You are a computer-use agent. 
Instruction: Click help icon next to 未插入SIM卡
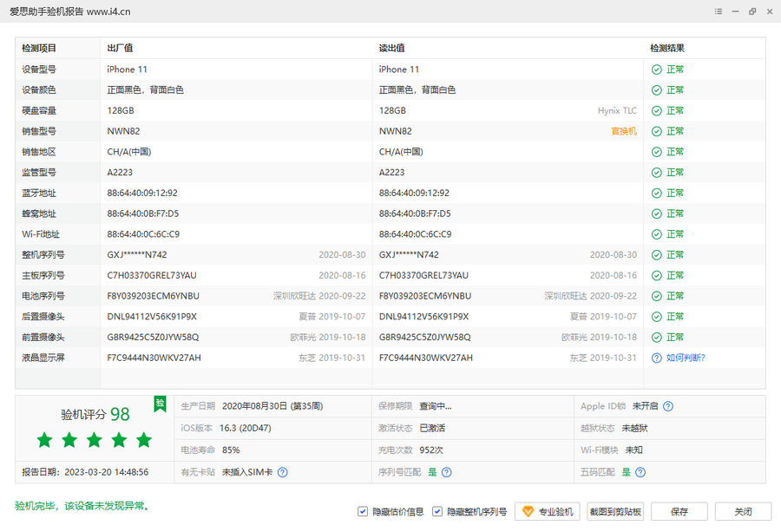tap(282, 473)
